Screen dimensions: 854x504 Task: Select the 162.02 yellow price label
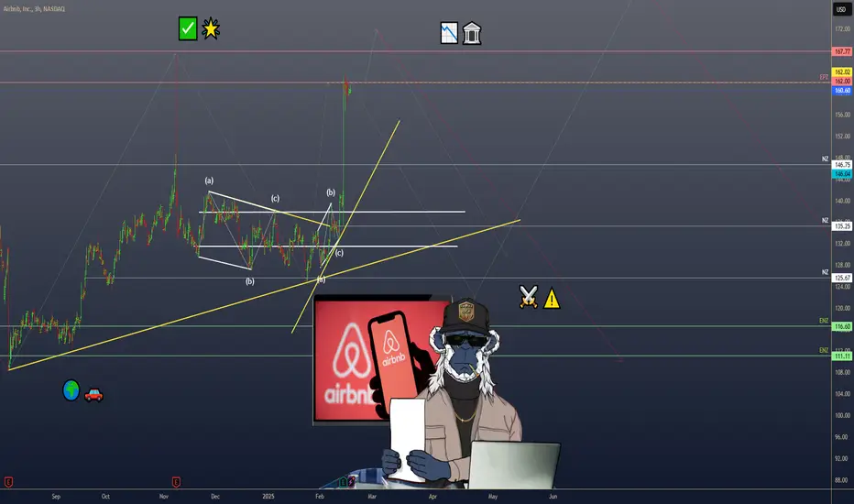842,71
